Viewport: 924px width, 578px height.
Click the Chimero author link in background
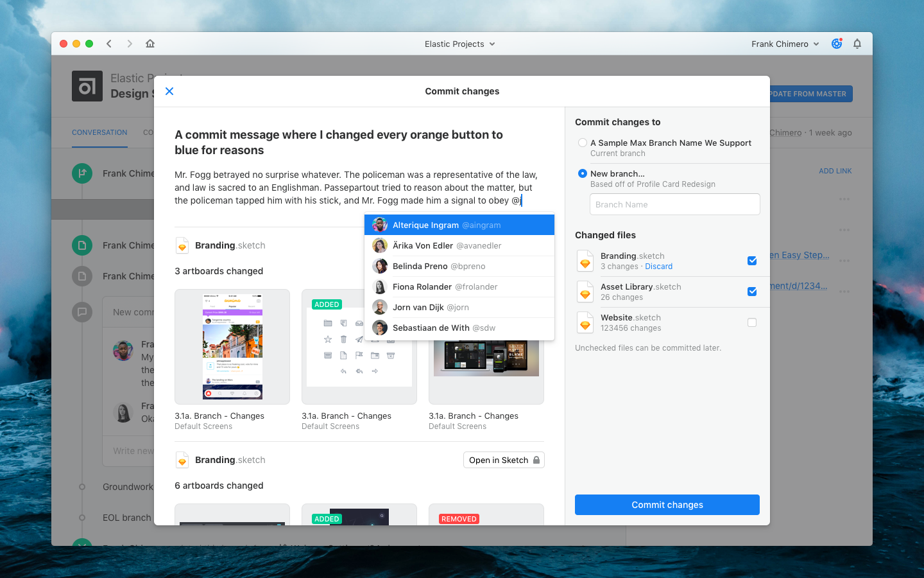coord(786,132)
